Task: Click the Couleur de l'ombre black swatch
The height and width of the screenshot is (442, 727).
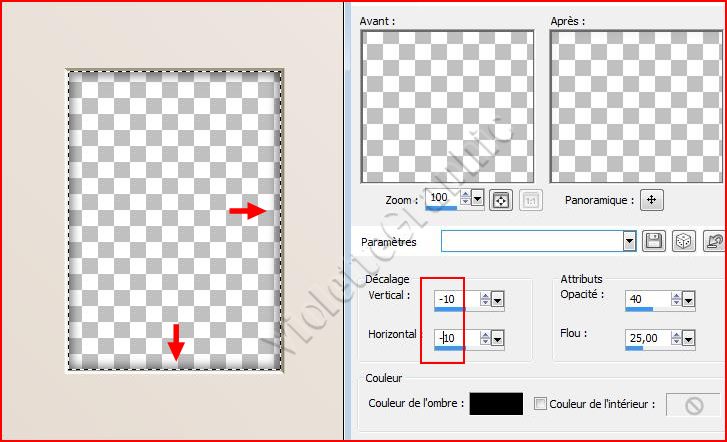Action: (x=496, y=404)
